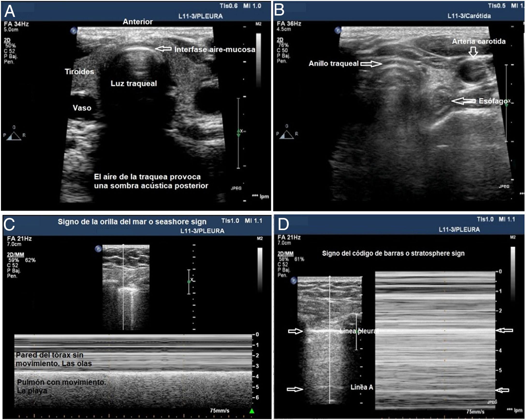
Task: Click the M-mode cursor line in panel C
Action: click(123, 305)
